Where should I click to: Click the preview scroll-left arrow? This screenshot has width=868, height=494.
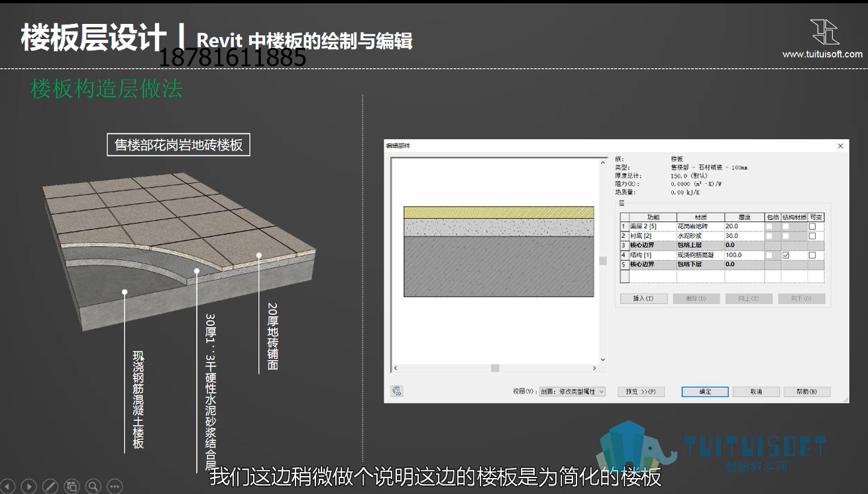pyautogui.click(x=396, y=368)
